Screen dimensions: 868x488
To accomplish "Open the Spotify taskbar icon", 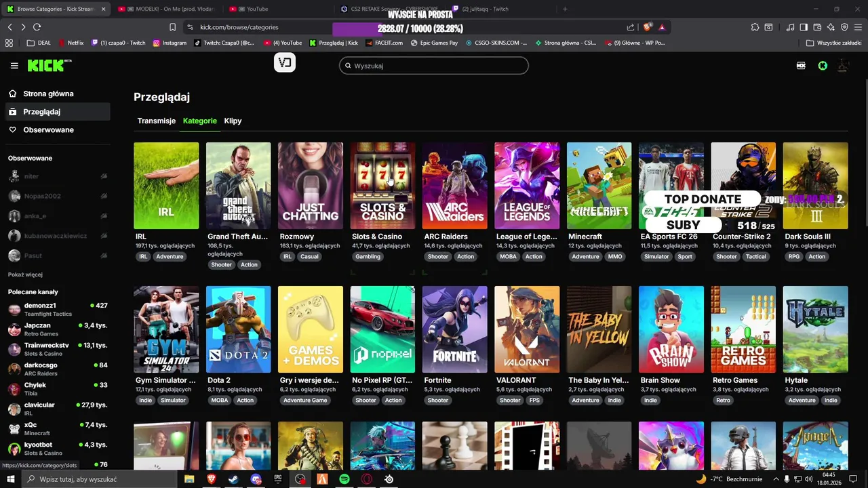I will point(344,479).
